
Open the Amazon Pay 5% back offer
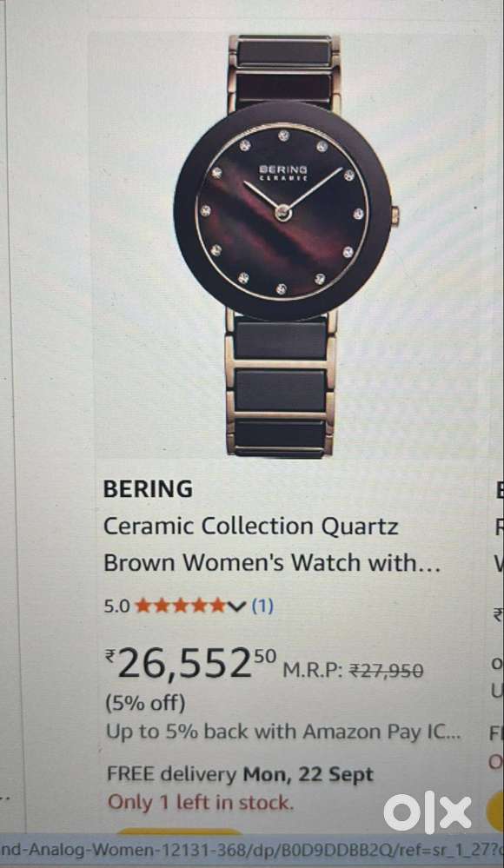283,732
